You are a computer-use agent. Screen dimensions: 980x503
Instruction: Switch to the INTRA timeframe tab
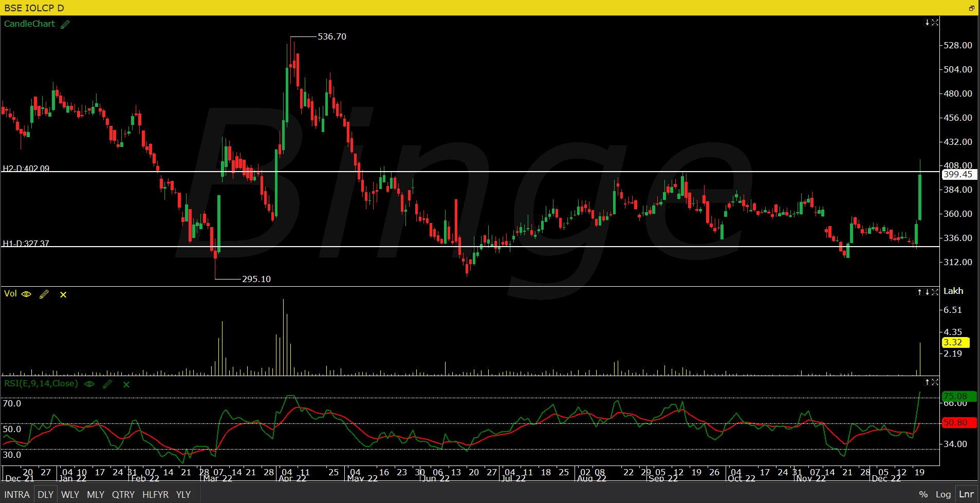pos(17,494)
